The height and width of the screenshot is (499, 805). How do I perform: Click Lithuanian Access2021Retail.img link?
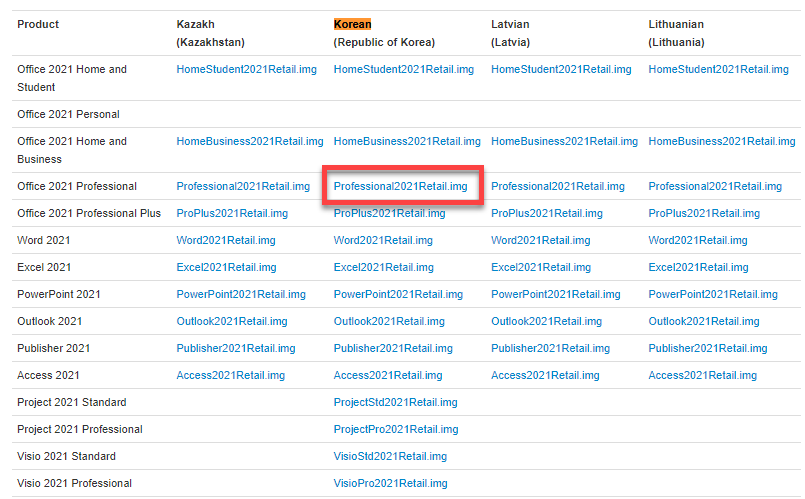coord(702,375)
